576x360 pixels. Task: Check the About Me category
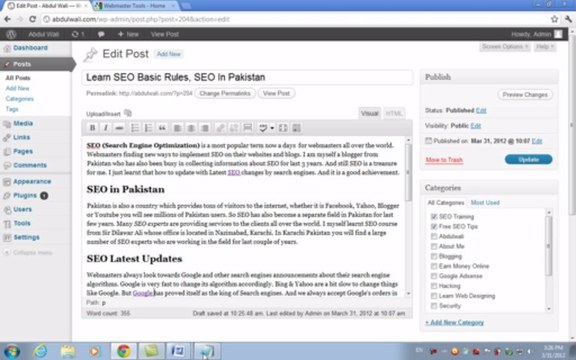point(434,246)
